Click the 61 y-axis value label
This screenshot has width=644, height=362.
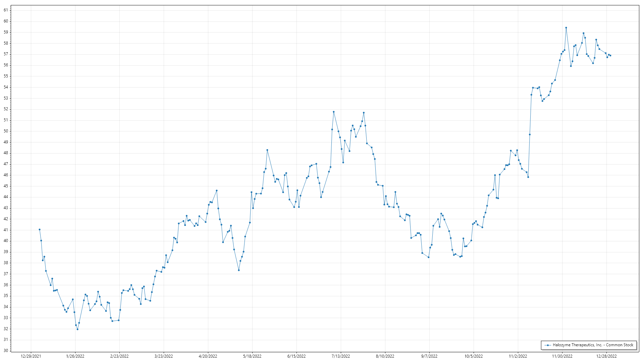tap(6, 10)
